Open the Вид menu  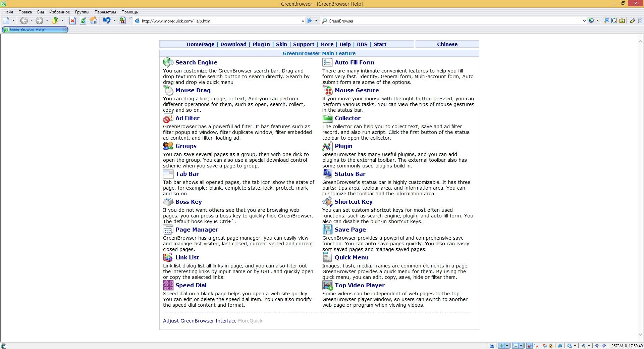41,12
